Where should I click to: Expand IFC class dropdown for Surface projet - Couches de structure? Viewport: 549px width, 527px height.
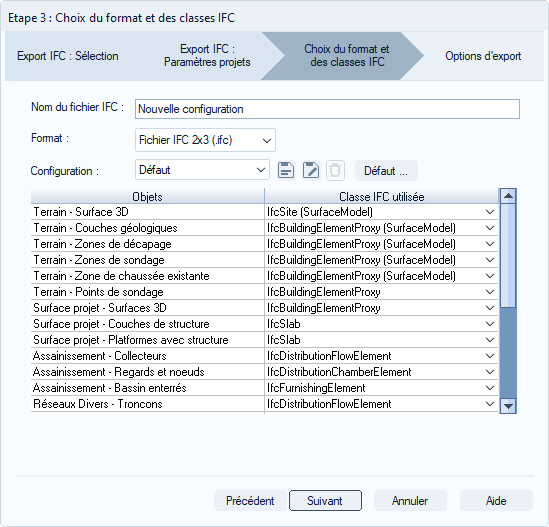click(490, 324)
